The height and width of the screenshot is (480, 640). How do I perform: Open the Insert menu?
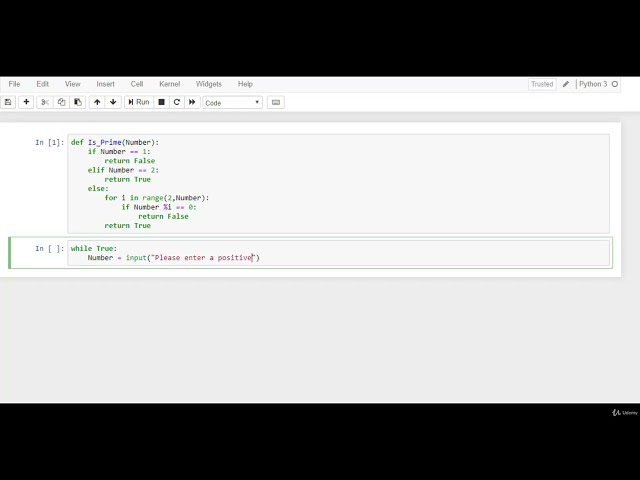coord(105,84)
